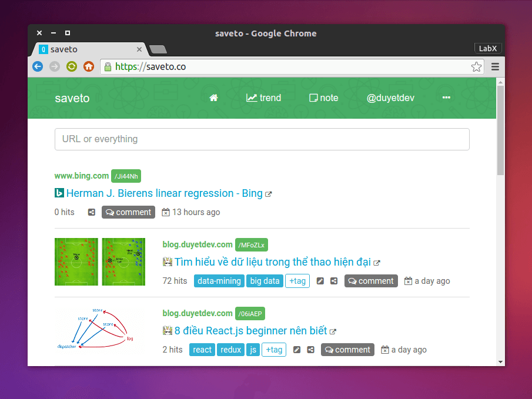Click the 'URL or everything' input field
The image size is (532, 399).
pyautogui.click(x=262, y=139)
